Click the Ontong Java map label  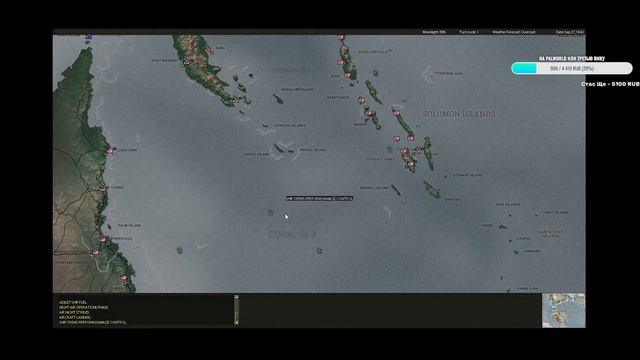tap(449, 73)
